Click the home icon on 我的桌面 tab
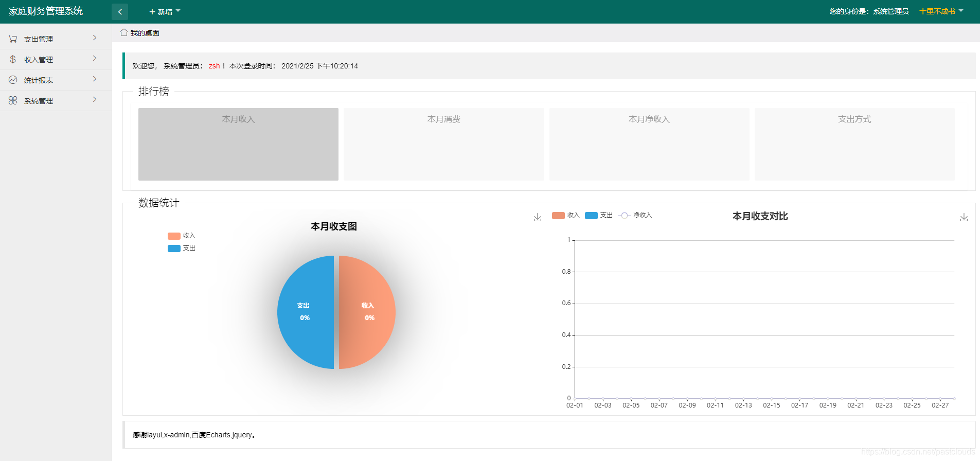The image size is (980, 461). coord(124,32)
